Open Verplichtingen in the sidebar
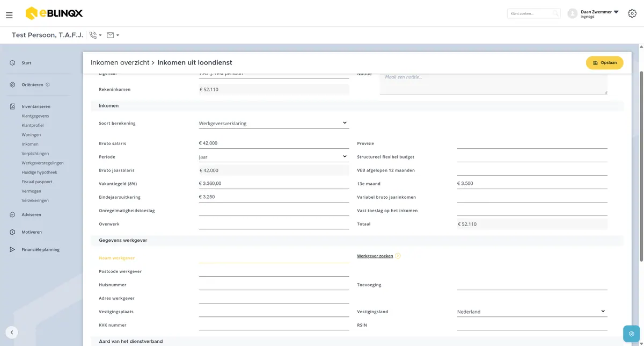The width and height of the screenshot is (644, 346). (x=35, y=154)
